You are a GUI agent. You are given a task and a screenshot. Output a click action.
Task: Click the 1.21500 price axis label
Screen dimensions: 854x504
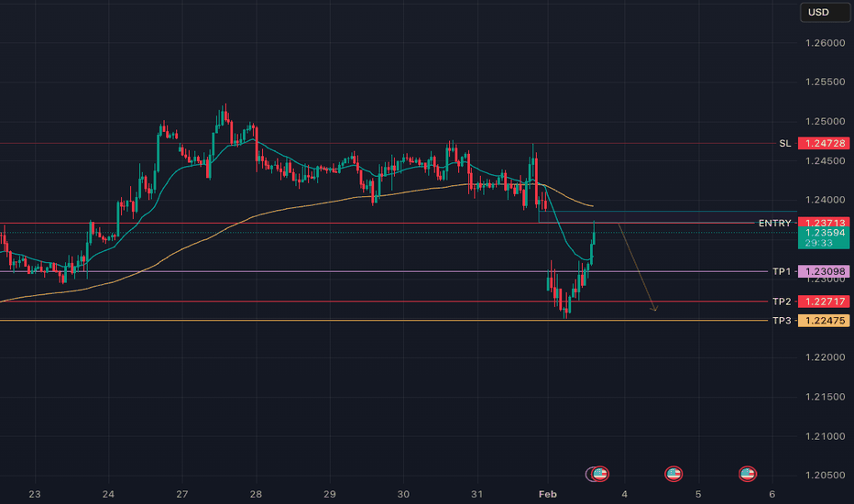[825, 397]
